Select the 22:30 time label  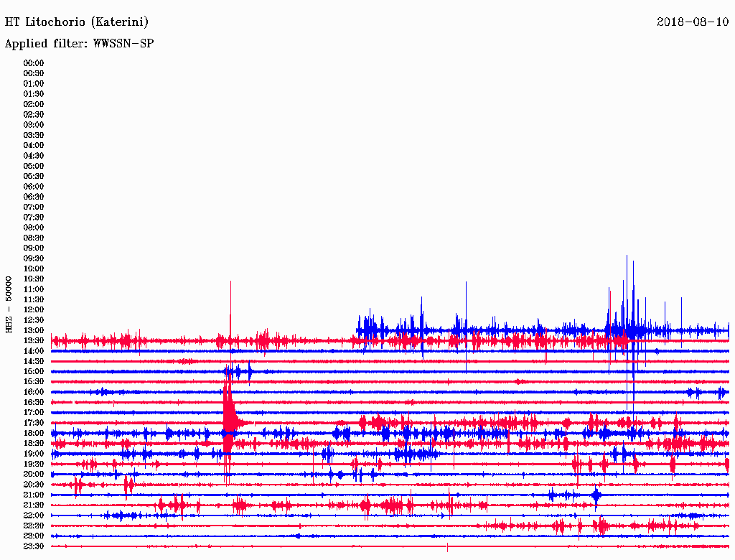tap(34, 526)
